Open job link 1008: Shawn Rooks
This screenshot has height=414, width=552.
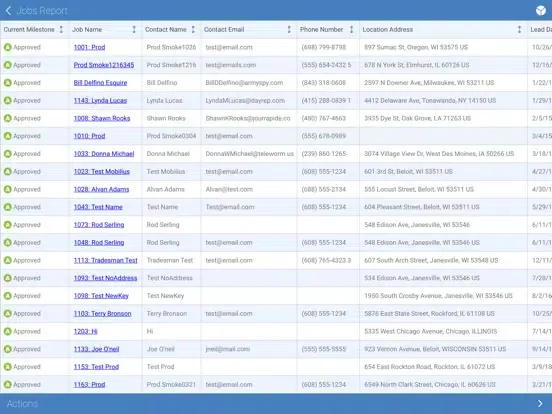click(102, 118)
